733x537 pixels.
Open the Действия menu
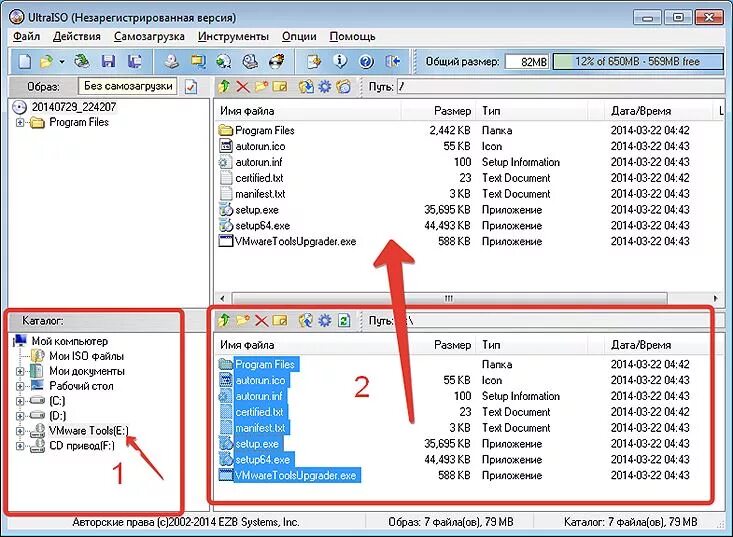(x=77, y=36)
